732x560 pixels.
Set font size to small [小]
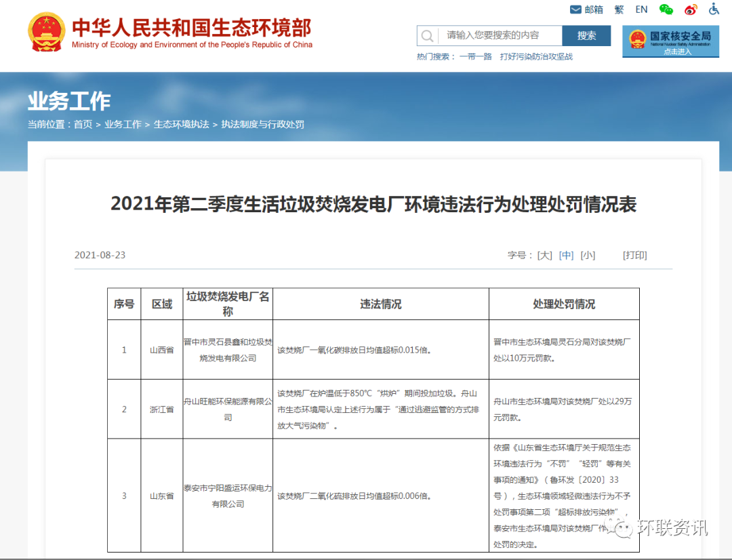point(588,256)
